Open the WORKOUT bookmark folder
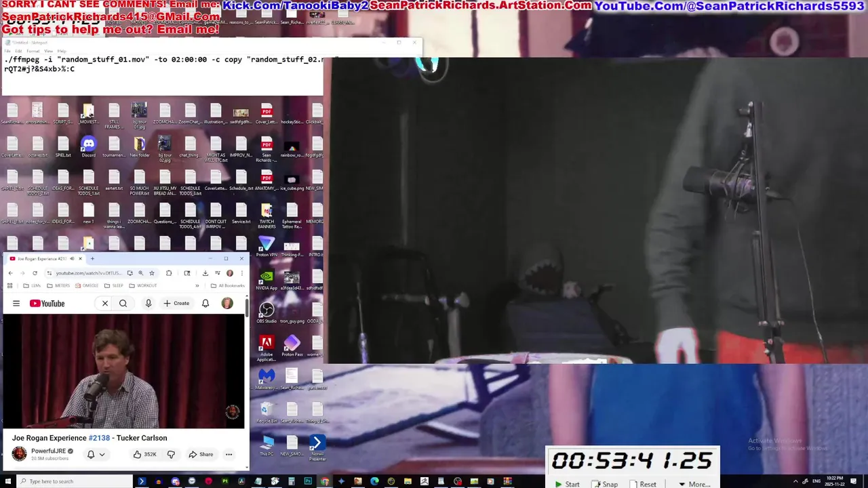The width and height of the screenshot is (868, 488). (x=142, y=285)
